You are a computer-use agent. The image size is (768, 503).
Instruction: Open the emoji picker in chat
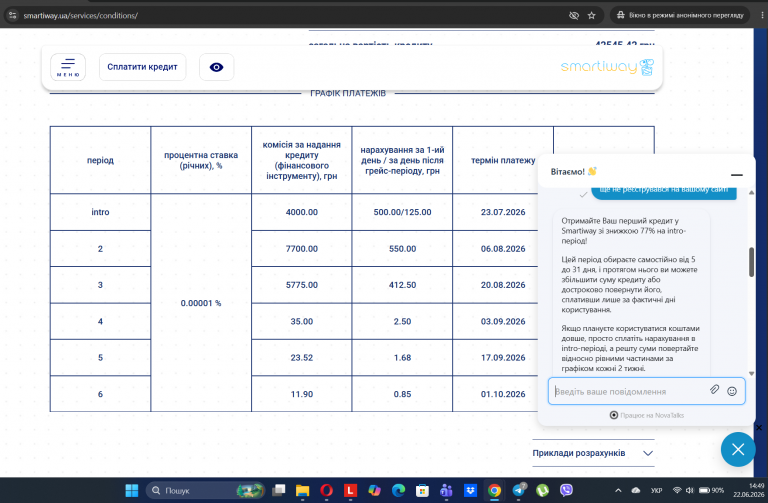[x=732, y=391]
